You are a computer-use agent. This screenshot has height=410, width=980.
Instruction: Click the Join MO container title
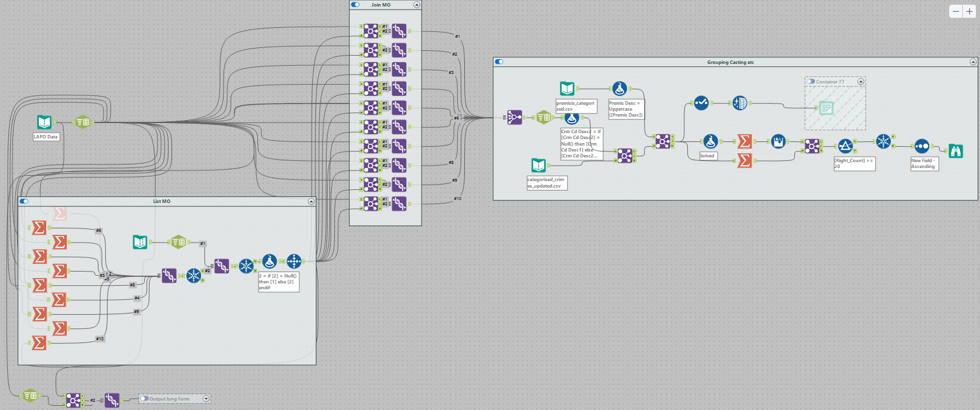[x=381, y=5]
